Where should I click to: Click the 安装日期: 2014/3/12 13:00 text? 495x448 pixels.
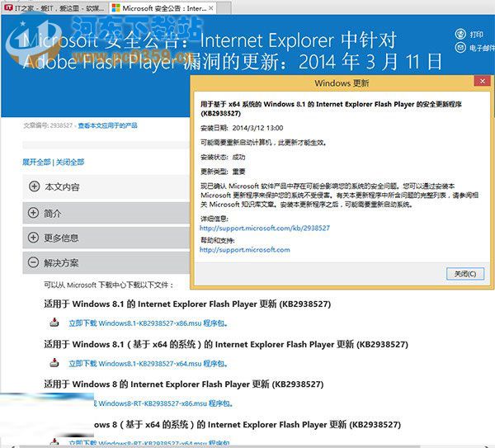tap(242, 128)
